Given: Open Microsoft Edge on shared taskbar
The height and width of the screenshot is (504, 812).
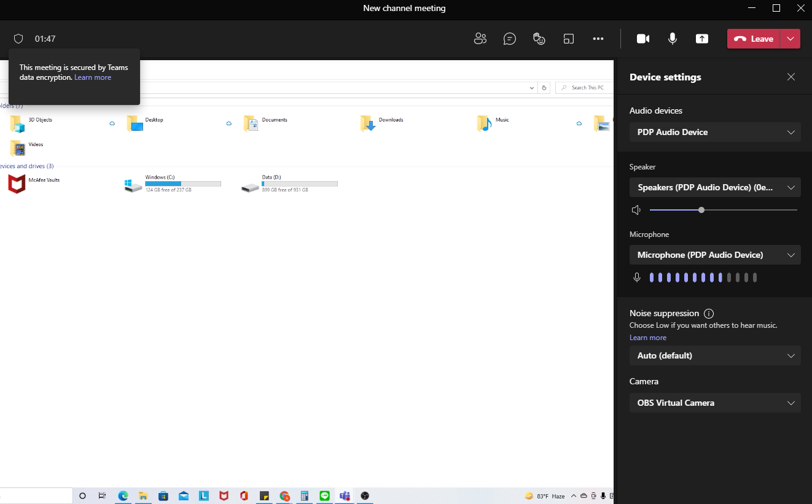Looking at the screenshot, I should click(123, 496).
